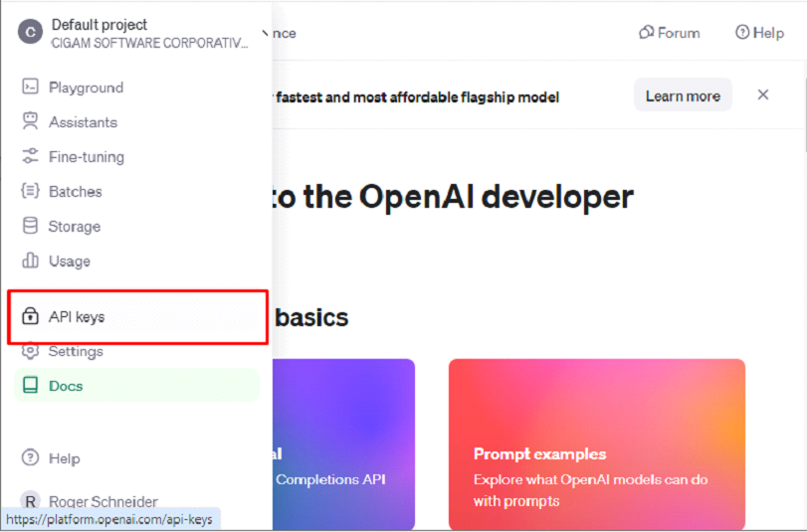The width and height of the screenshot is (807, 532).
Task: Click the user avatar letter R
Action: (x=31, y=501)
